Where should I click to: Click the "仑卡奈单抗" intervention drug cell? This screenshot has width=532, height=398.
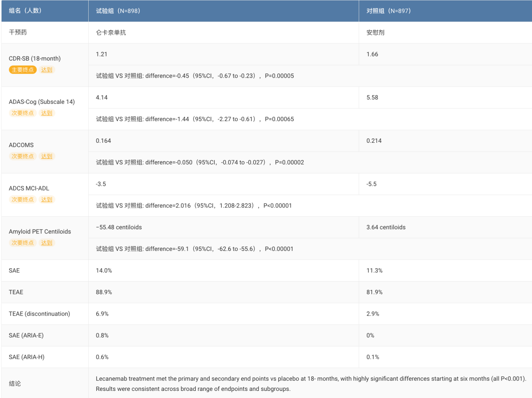111,33
